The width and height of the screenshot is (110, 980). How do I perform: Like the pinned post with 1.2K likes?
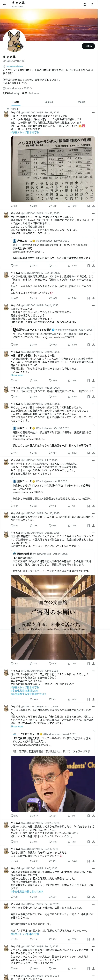pyautogui.click(x=53, y=206)
